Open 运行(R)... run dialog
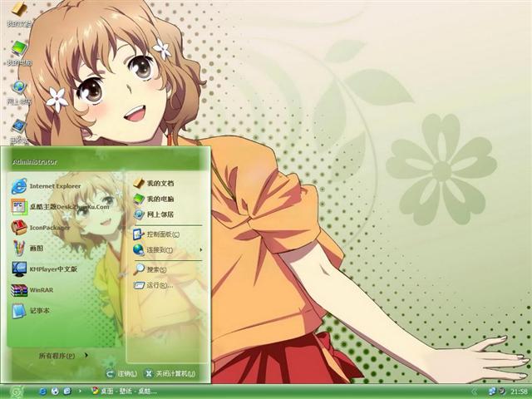The height and width of the screenshot is (399, 532). click(x=153, y=285)
